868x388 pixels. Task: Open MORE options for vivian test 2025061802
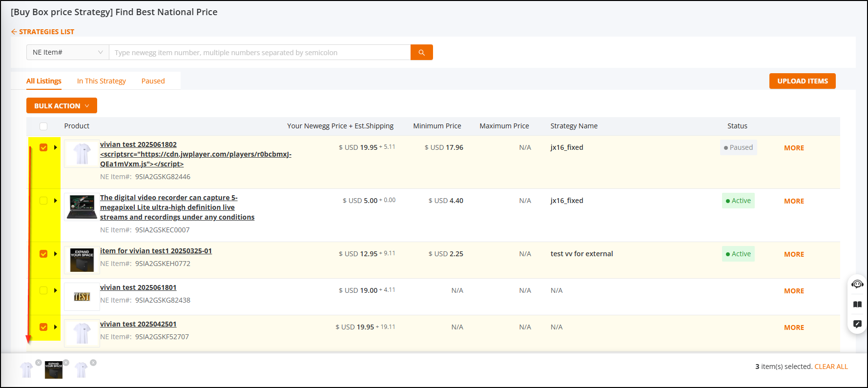[x=794, y=148]
